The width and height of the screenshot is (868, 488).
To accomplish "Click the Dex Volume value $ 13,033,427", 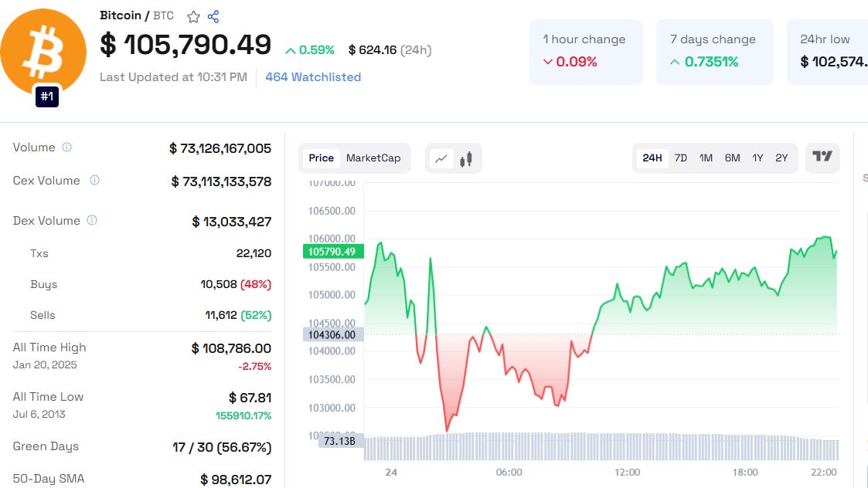I will tap(231, 222).
